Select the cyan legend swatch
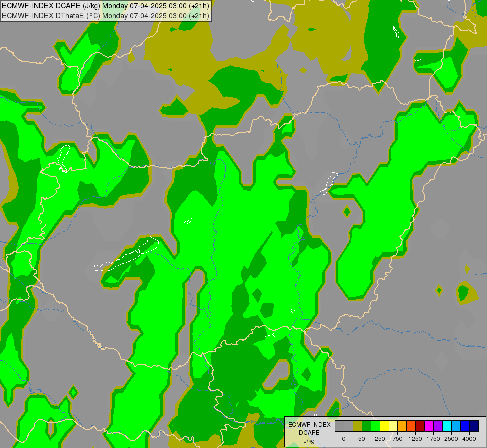487x448 pixels. click(x=447, y=426)
